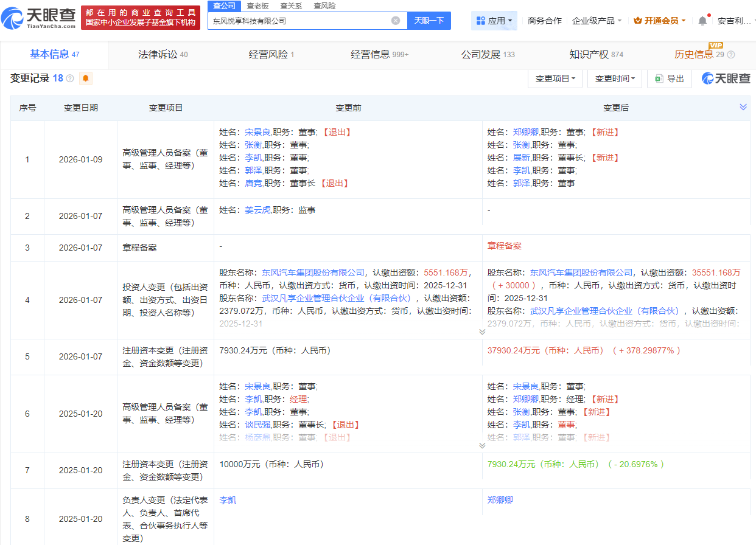The height and width of the screenshot is (545, 756).
Task: Open the 企业级产品 dropdown menu
Action: click(593, 20)
